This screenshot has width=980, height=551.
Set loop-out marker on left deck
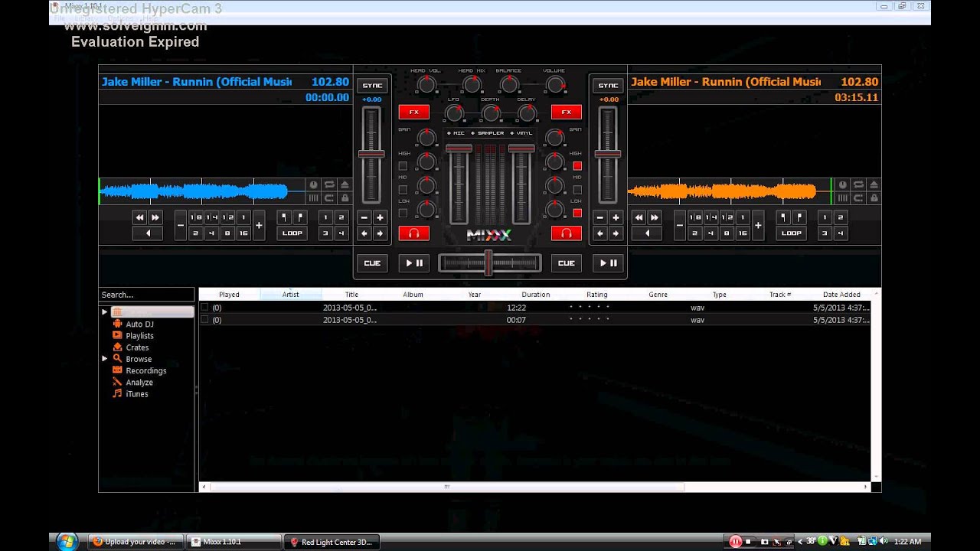300,217
